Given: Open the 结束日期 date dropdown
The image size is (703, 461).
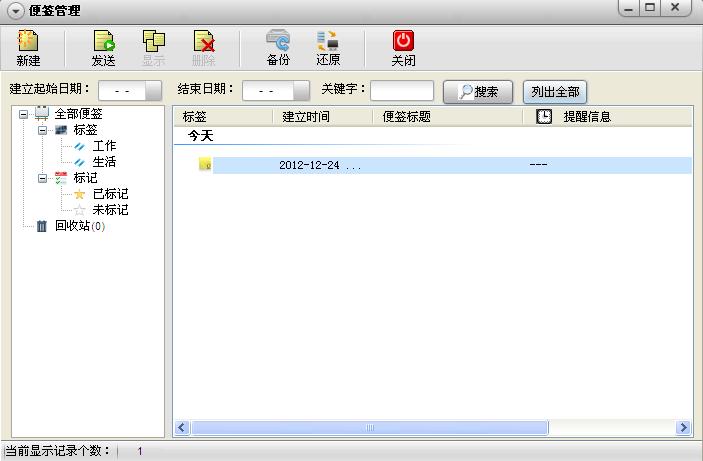Looking at the screenshot, I should (301, 91).
